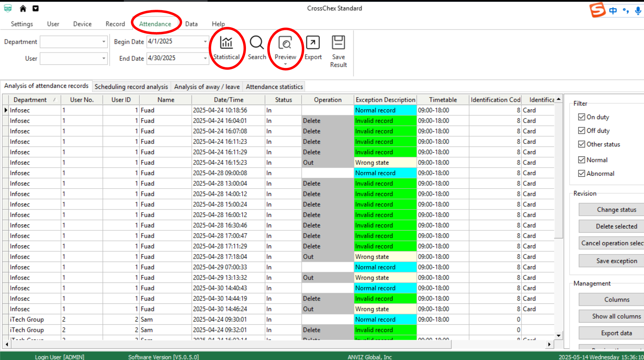
Task: Select Analysis of attendance records tab
Action: tap(46, 86)
